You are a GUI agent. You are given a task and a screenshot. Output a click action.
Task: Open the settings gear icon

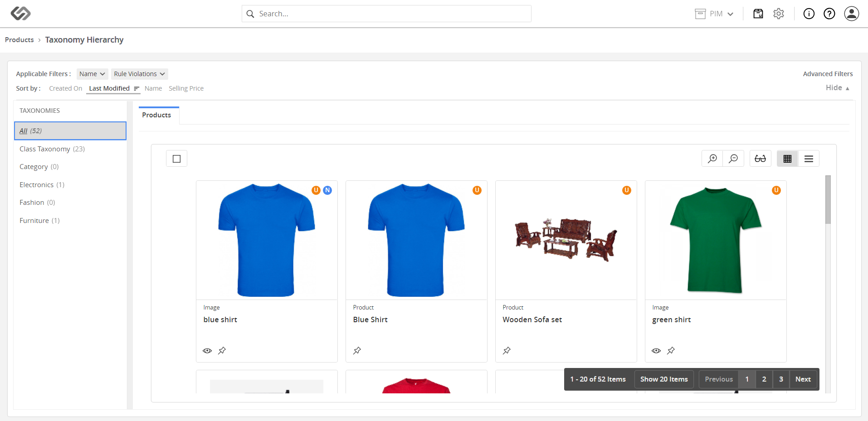(779, 14)
